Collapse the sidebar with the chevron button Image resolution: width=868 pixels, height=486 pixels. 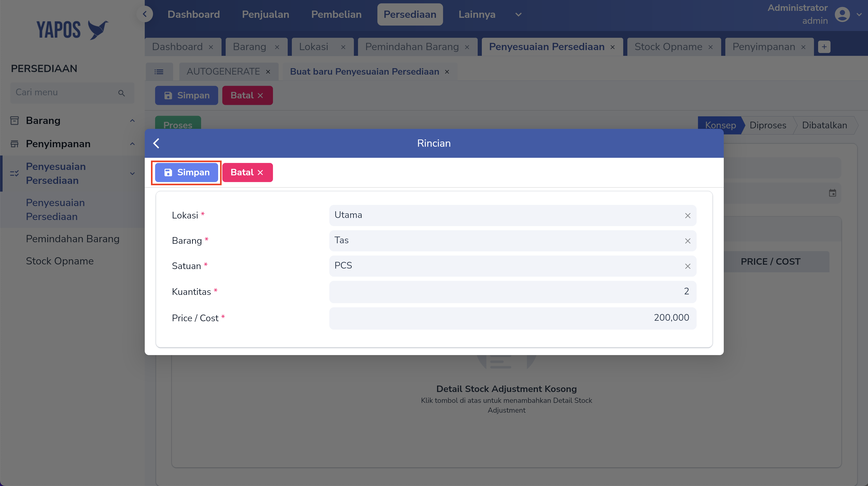(x=145, y=14)
